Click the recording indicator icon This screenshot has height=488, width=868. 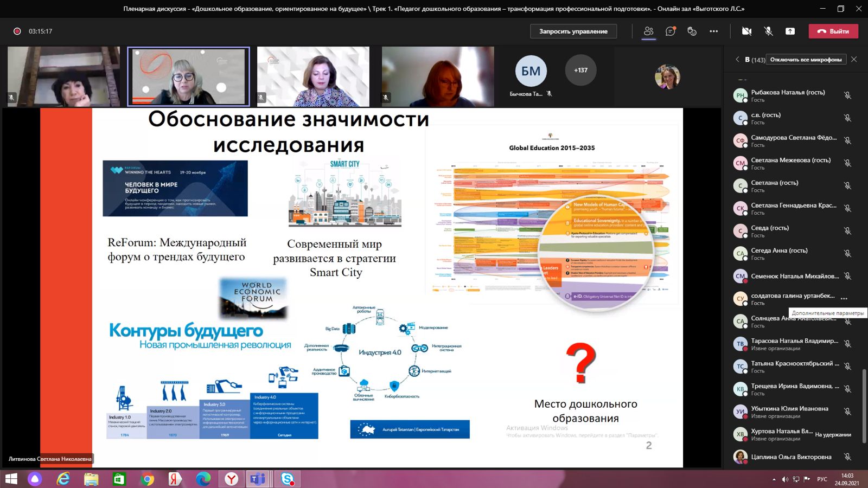[x=17, y=31]
